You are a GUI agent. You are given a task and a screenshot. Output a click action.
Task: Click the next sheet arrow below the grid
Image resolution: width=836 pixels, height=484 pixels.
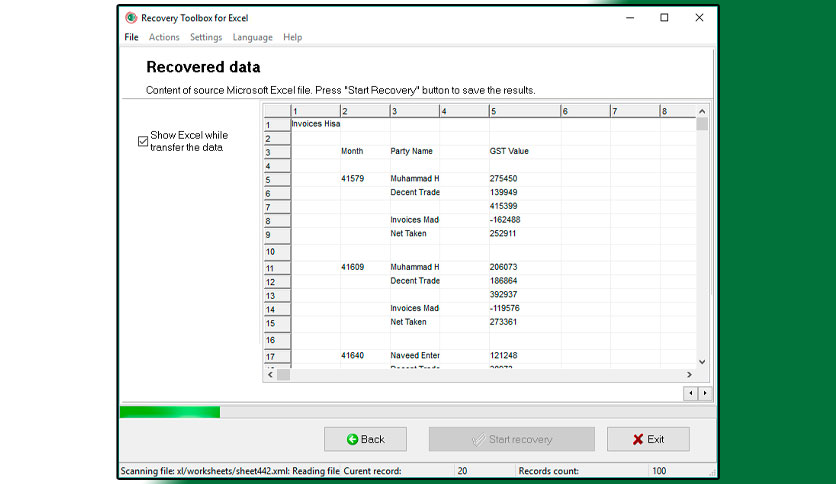tap(705, 393)
